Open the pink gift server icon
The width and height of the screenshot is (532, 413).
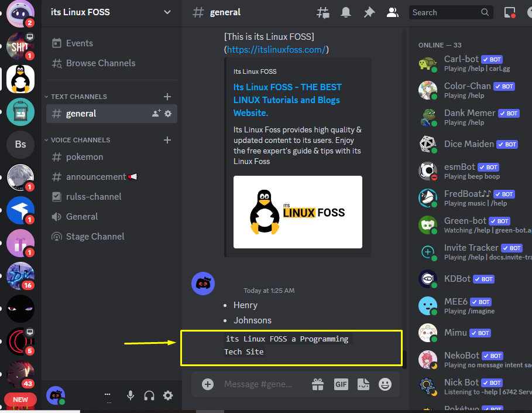[20, 243]
